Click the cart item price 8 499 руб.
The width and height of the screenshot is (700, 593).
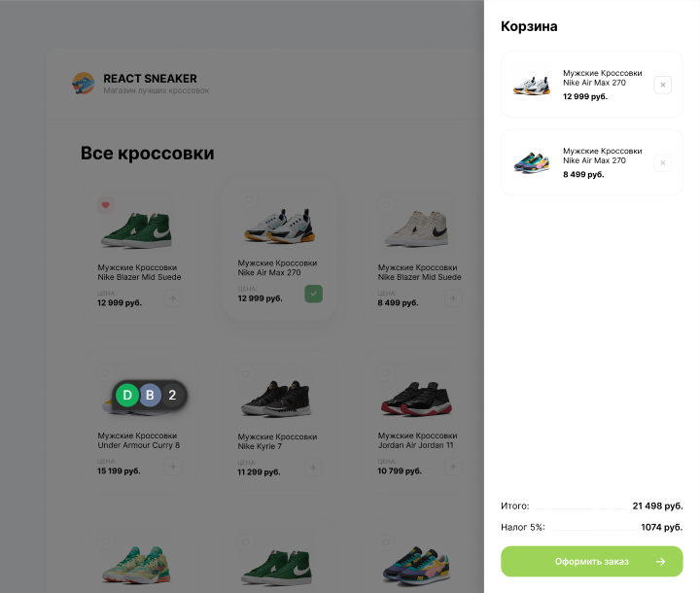coord(583,175)
